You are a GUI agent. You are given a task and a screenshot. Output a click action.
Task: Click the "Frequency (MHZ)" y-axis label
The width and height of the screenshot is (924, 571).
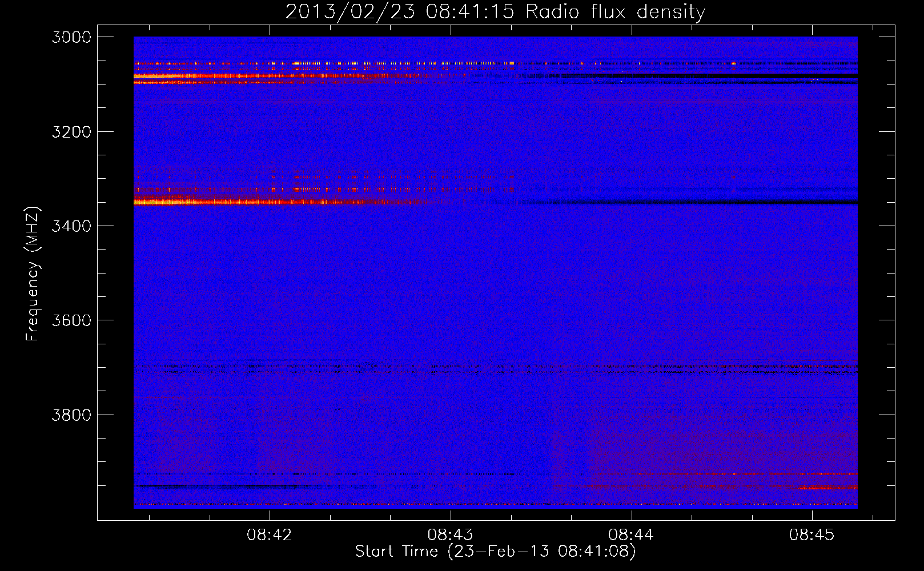point(33,274)
